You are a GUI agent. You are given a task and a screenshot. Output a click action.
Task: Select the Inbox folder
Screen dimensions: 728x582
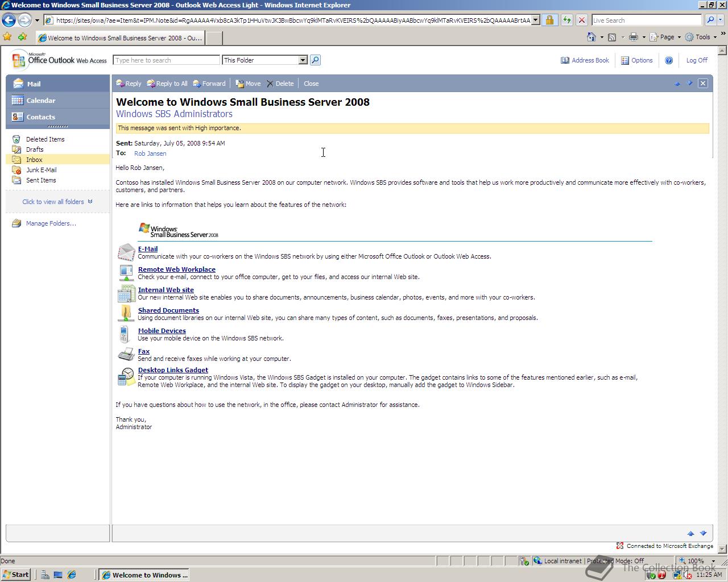tap(57, 160)
